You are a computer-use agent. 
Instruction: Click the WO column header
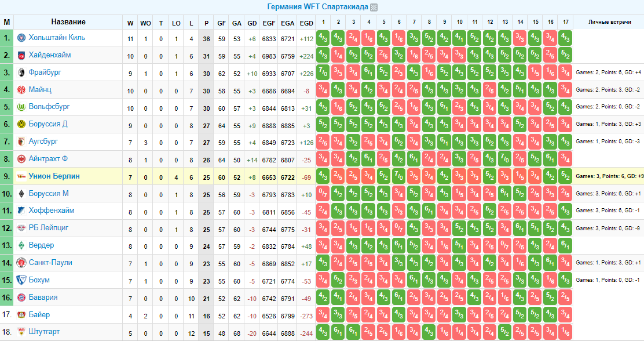point(145,23)
